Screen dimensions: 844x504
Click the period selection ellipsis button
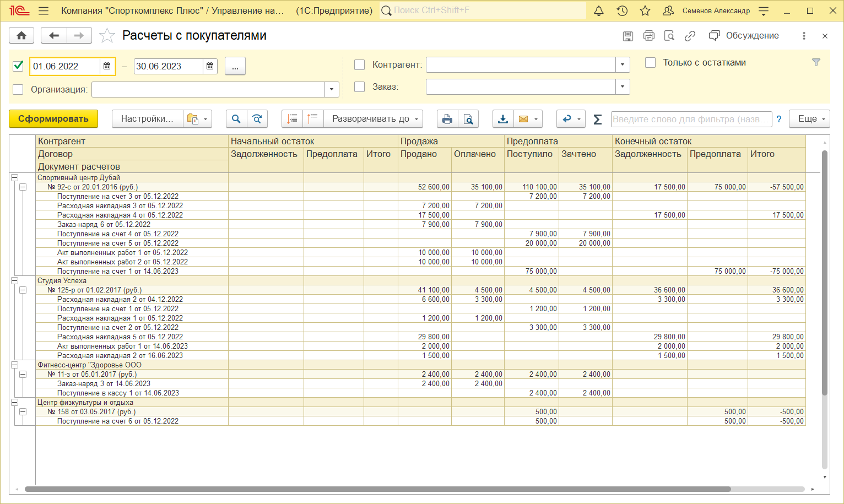click(x=235, y=66)
